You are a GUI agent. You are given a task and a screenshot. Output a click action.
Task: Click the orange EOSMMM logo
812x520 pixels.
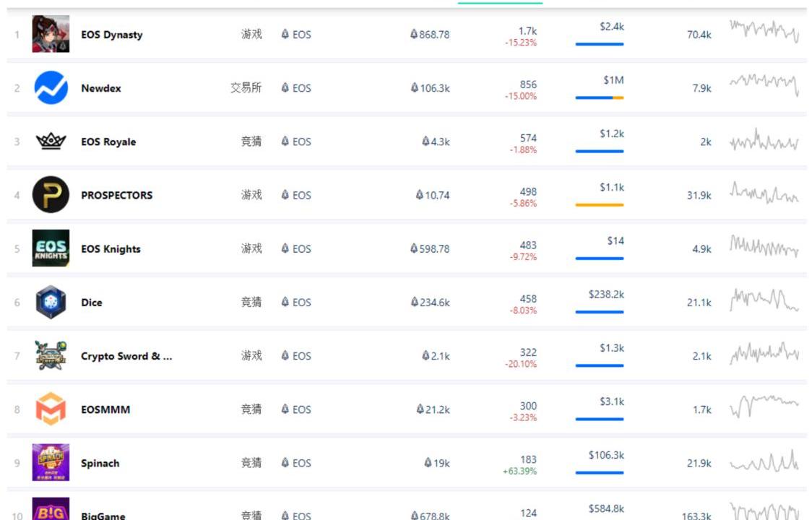(51, 409)
